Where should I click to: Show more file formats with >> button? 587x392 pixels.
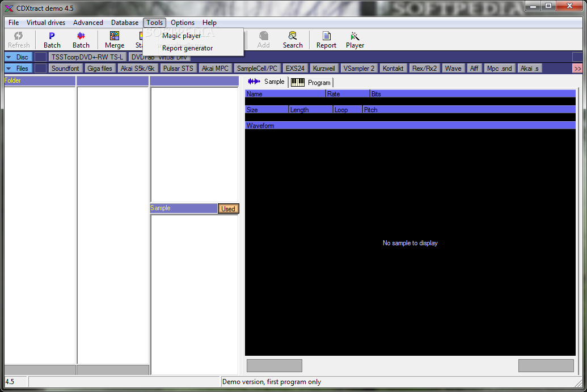click(x=577, y=69)
